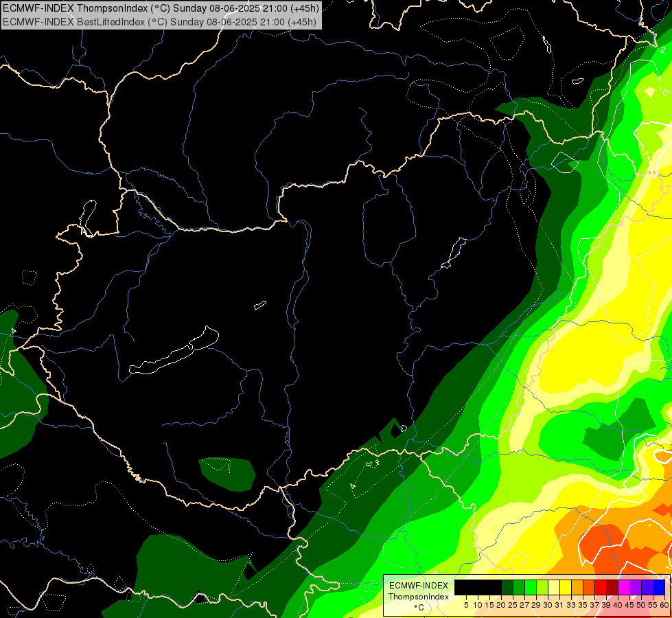Click the legend tick value 29
This screenshot has height=618, width=672.
pyautogui.click(x=536, y=605)
